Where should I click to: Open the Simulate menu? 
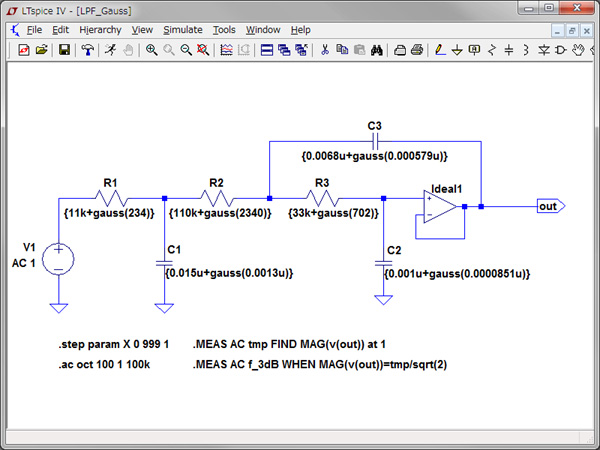coord(182,30)
